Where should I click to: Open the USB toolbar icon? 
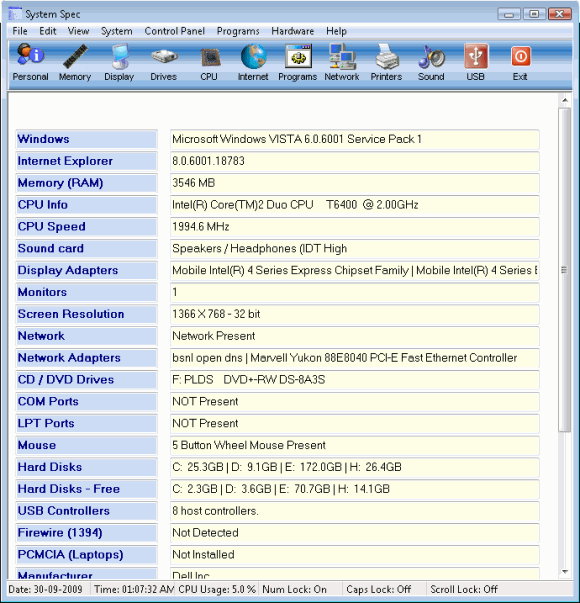[476, 62]
